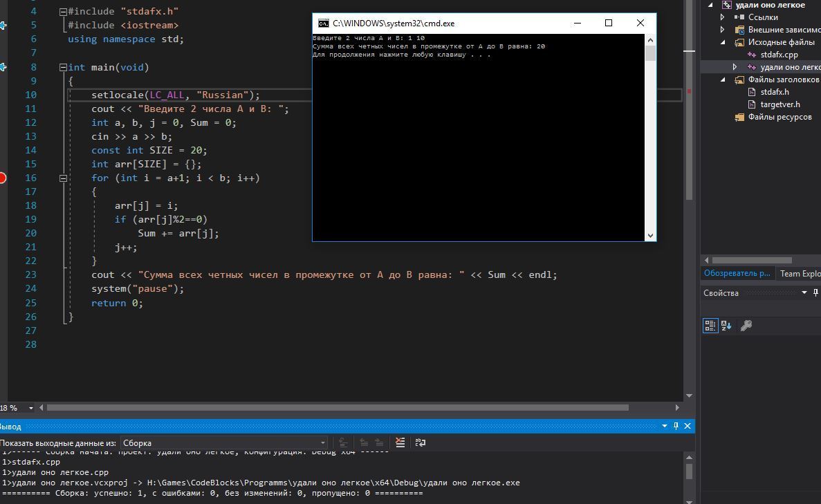Click the stdafx.cpp file icon
Viewport: 821px width, 504px height.
point(752,55)
